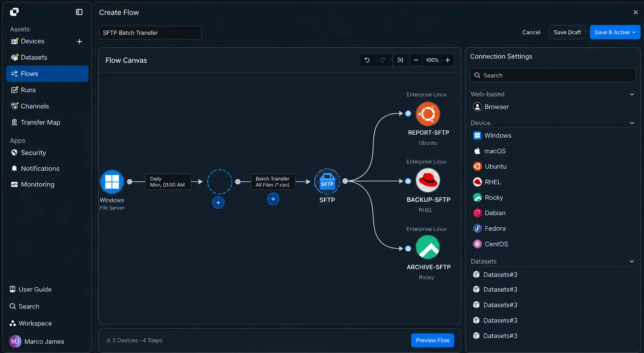Image resolution: width=644 pixels, height=353 pixels.
Task: Toggle the sidebar collapse icon
Action: [79, 12]
